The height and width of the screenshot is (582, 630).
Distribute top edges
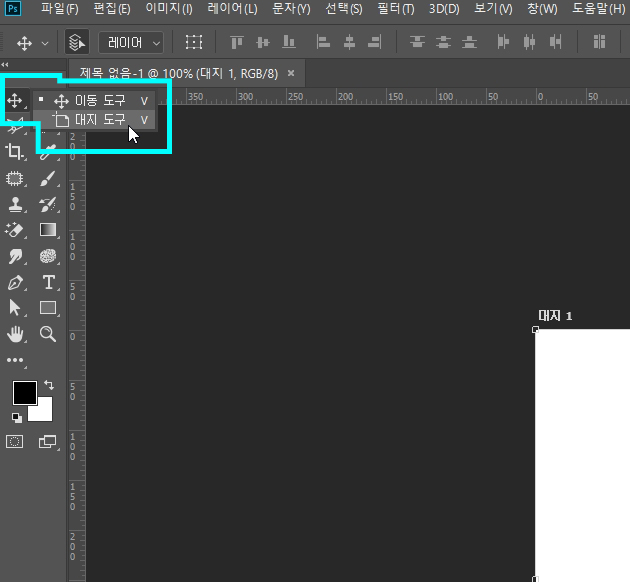[417, 42]
